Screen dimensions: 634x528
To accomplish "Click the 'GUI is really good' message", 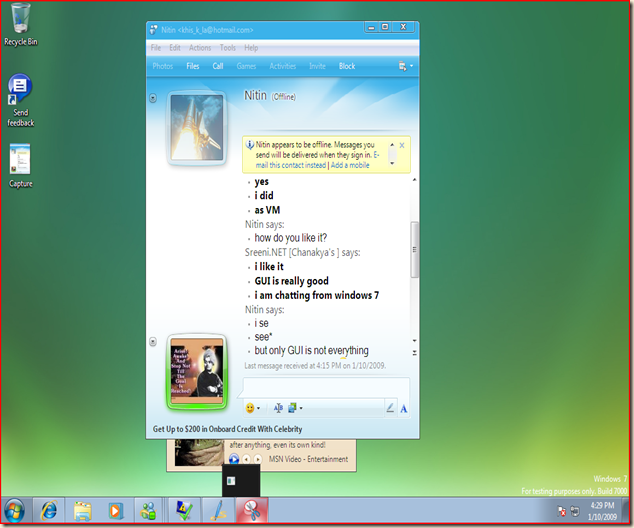I will [291, 281].
